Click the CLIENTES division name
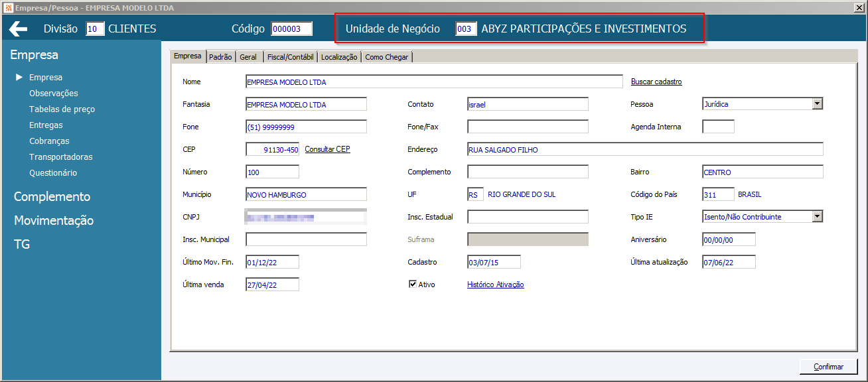The image size is (868, 382). pos(132,29)
